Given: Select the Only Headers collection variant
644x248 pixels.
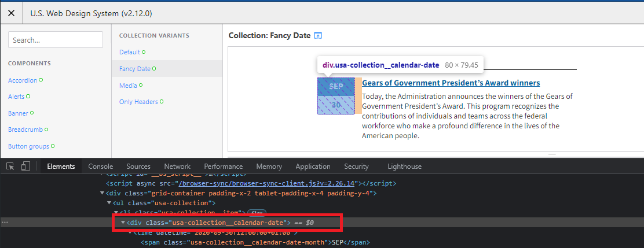Looking at the screenshot, I should pos(138,102).
